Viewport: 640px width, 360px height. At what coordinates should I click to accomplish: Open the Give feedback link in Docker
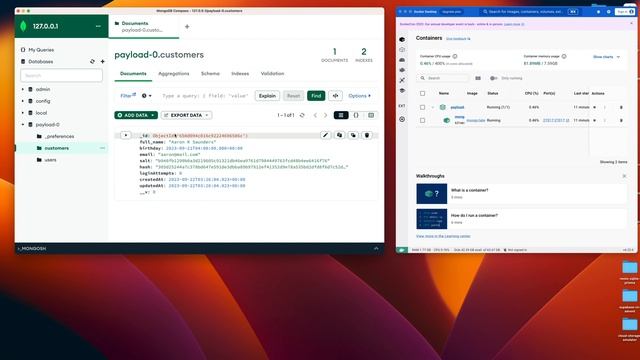point(458,39)
